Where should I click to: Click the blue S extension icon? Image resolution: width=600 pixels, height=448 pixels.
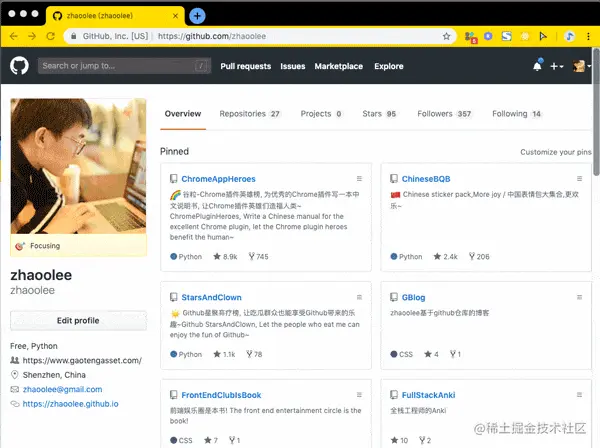[x=506, y=36]
